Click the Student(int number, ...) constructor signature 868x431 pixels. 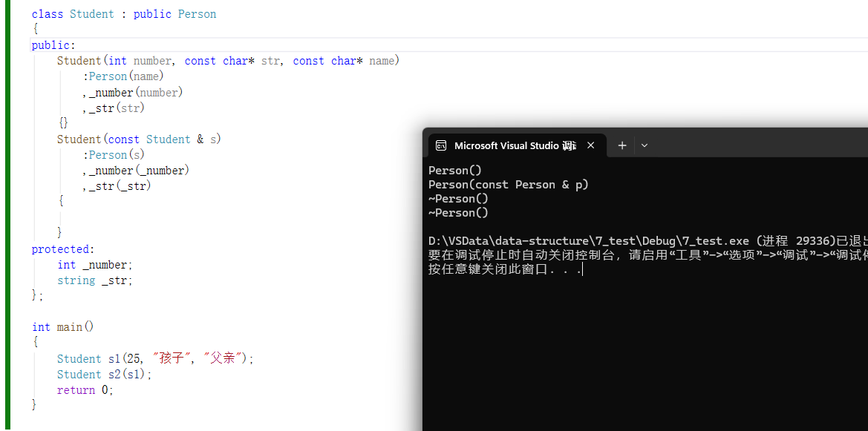click(228, 61)
